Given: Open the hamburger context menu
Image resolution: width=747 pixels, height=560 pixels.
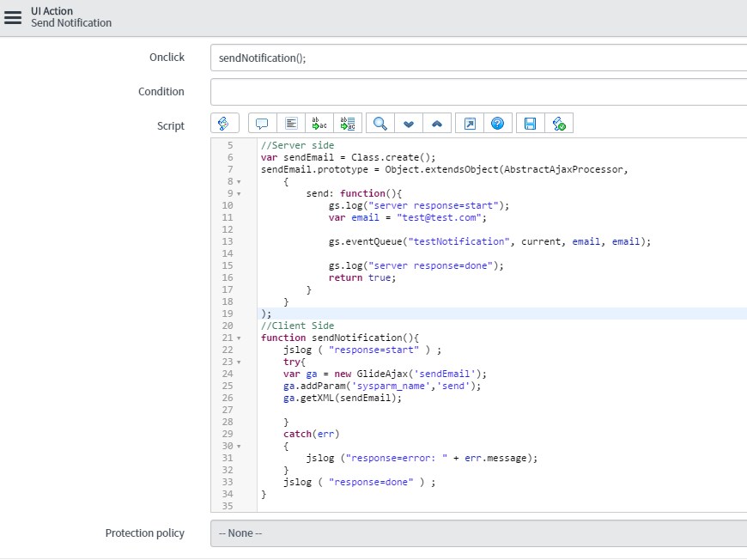Looking at the screenshot, I should point(13,17).
